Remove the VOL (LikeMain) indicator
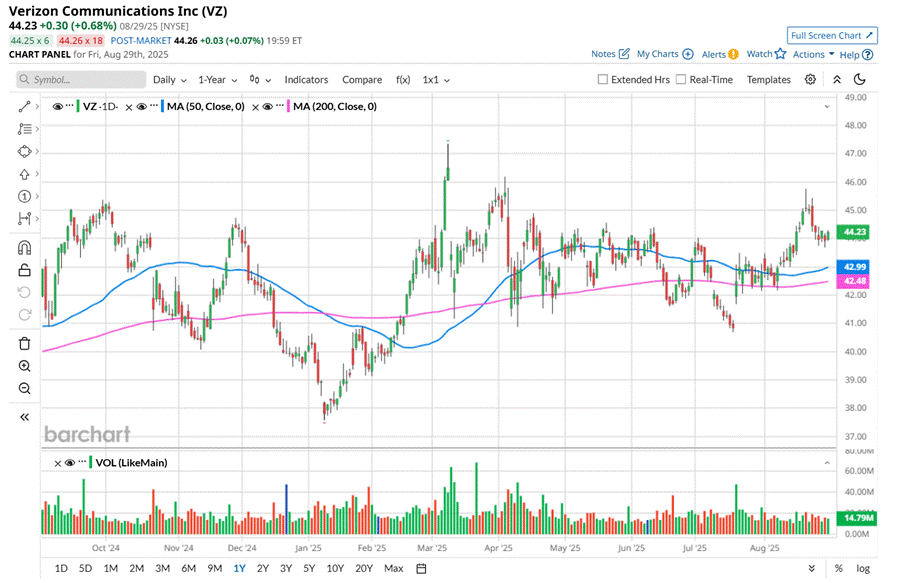Viewport: 904px width, 583px height. pos(57,463)
